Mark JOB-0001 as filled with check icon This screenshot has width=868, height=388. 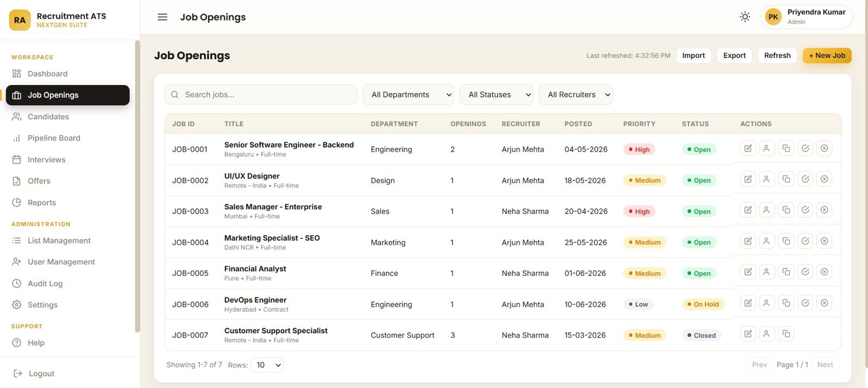pos(806,148)
